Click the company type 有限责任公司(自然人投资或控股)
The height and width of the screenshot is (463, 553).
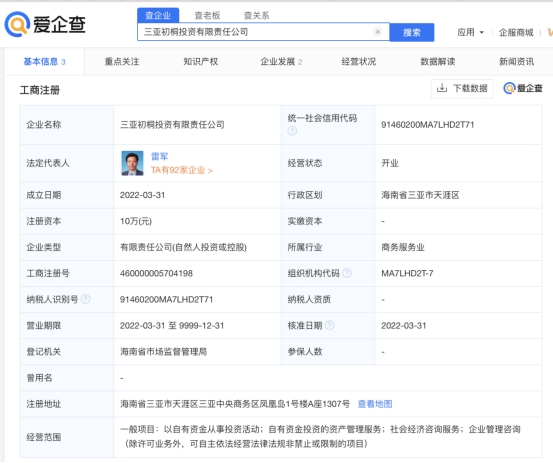click(x=183, y=247)
